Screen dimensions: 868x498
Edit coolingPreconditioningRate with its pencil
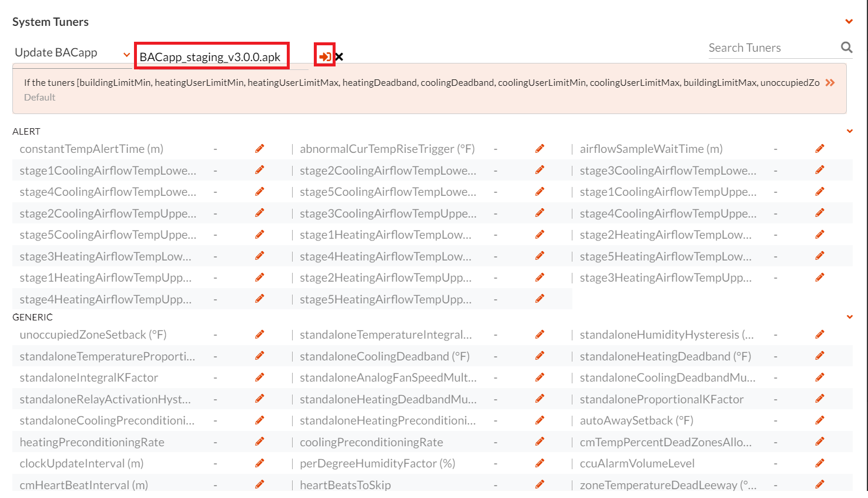(539, 442)
